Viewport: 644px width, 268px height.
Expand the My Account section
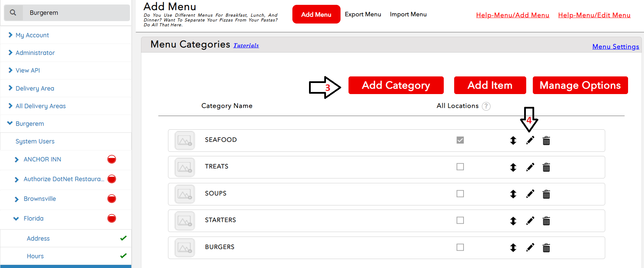tap(32, 35)
